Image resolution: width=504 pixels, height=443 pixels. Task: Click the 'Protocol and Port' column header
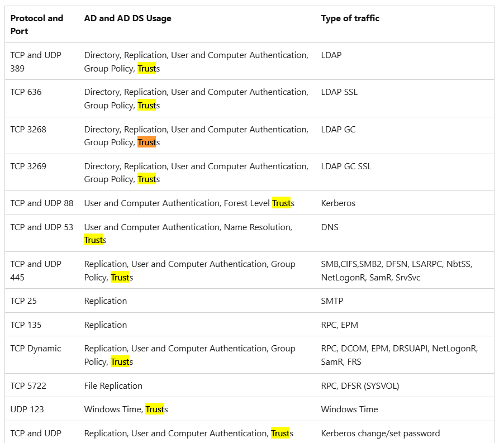tap(37, 25)
